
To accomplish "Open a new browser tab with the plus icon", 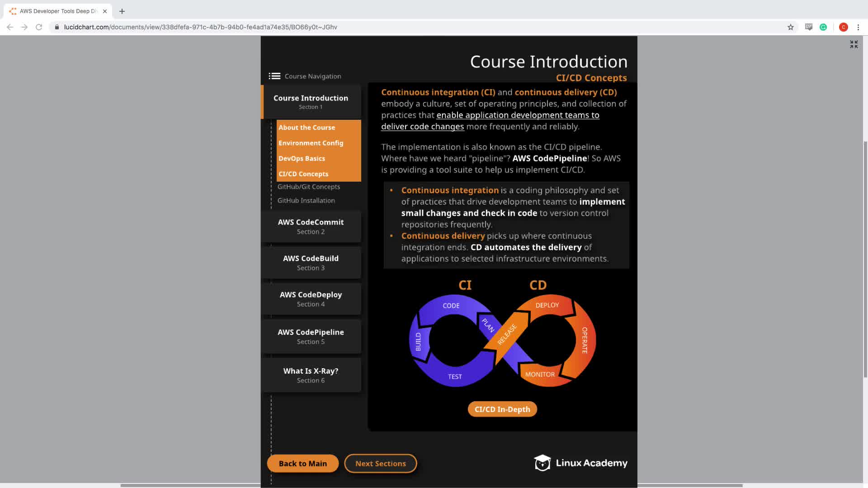I will 122,11.
